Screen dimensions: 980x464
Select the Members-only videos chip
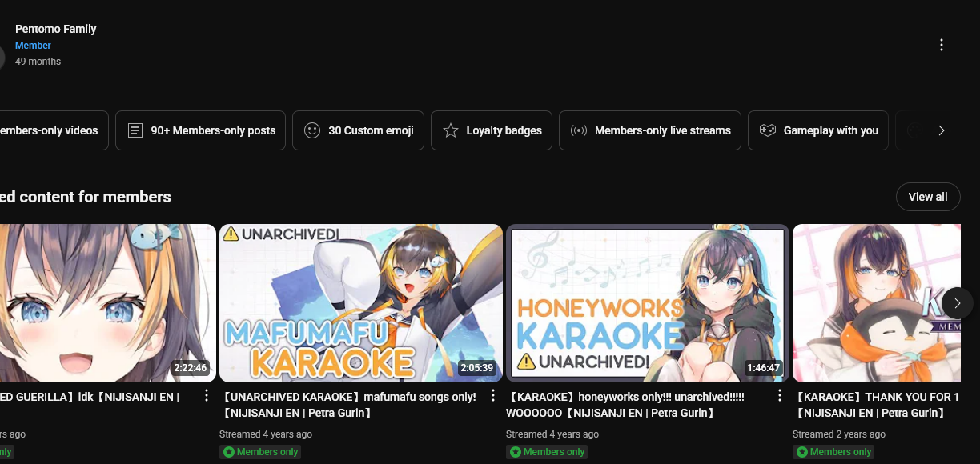point(53,130)
